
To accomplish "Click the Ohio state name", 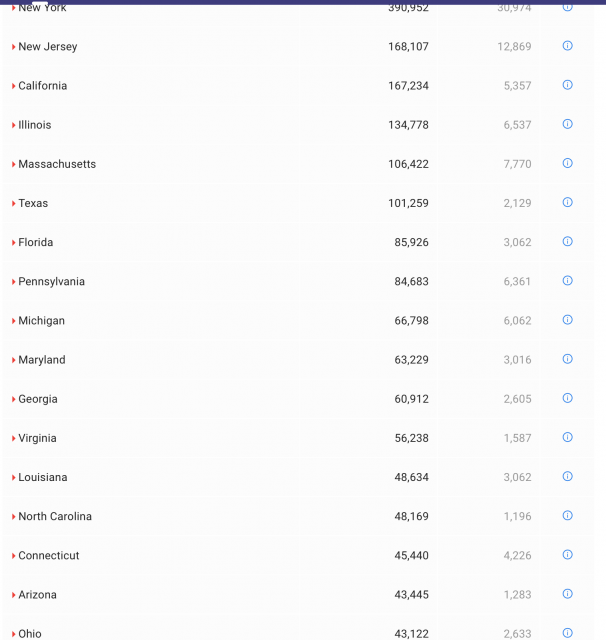I will pos(30,633).
